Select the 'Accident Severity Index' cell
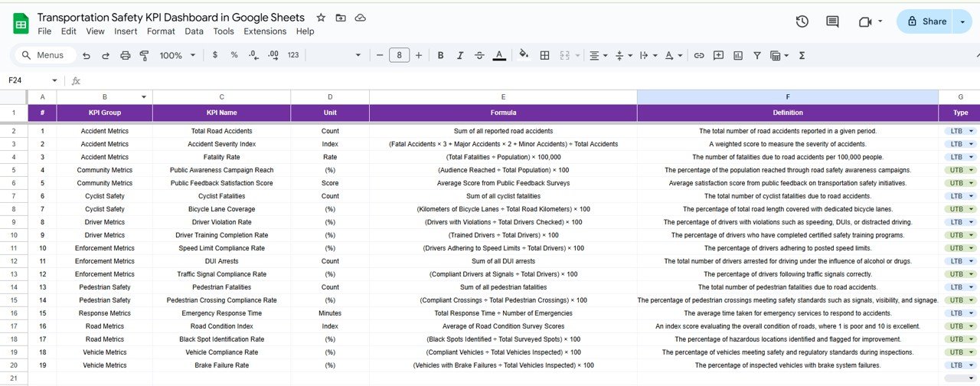Screen dimensions: 980x386 point(222,144)
